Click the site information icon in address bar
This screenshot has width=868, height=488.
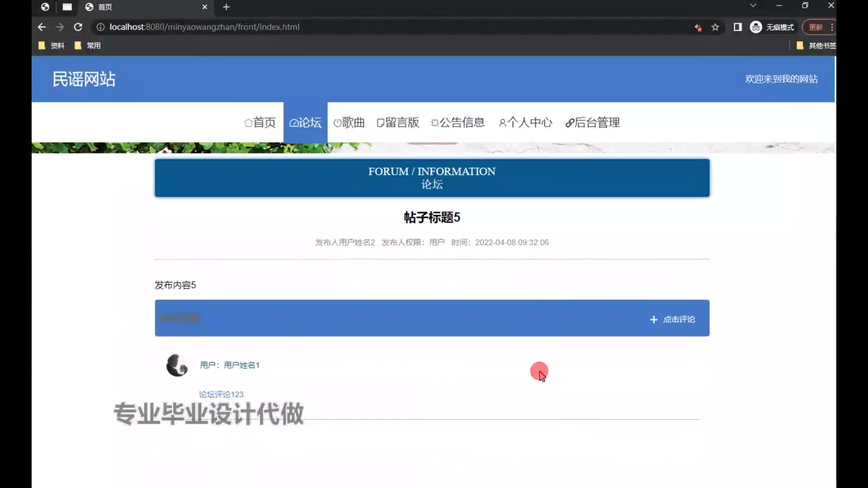coord(100,27)
